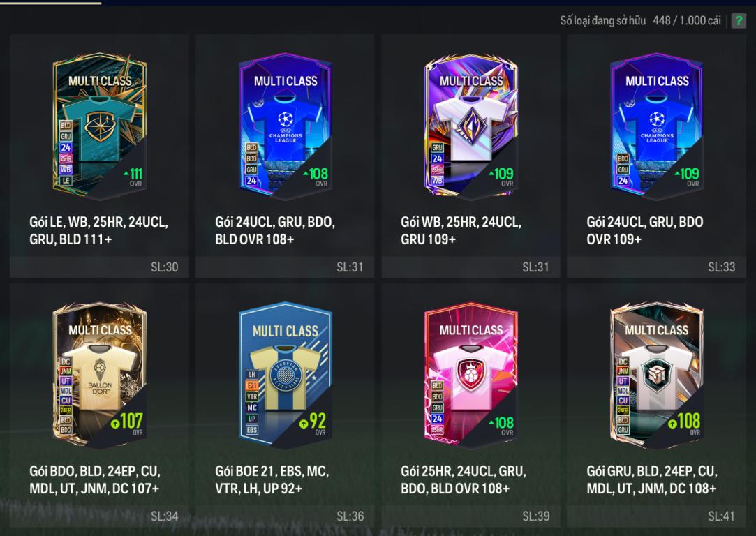The width and height of the screenshot is (756, 536).
Task: Open the pink 108 OVR Multi Class pack
Action: click(x=471, y=376)
